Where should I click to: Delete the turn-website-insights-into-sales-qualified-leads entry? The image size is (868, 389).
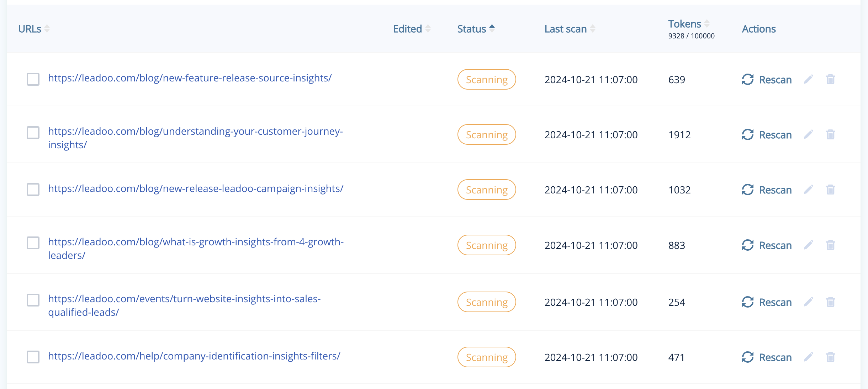pyautogui.click(x=831, y=302)
